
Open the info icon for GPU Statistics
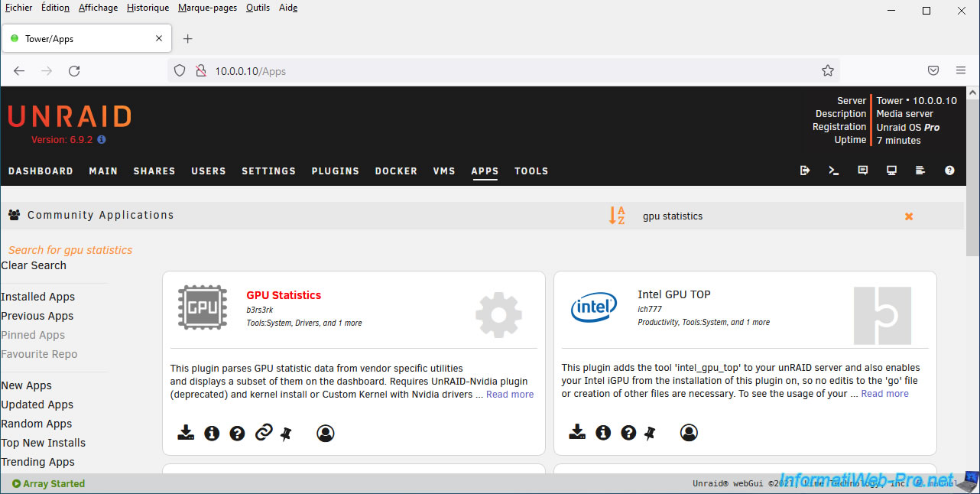point(212,433)
